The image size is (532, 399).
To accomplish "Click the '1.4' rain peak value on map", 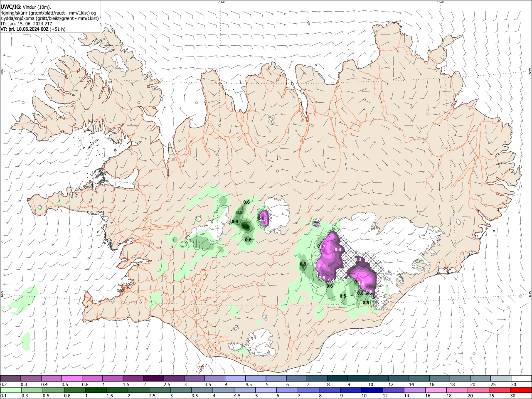I will pyautogui.click(x=246, y=227).
